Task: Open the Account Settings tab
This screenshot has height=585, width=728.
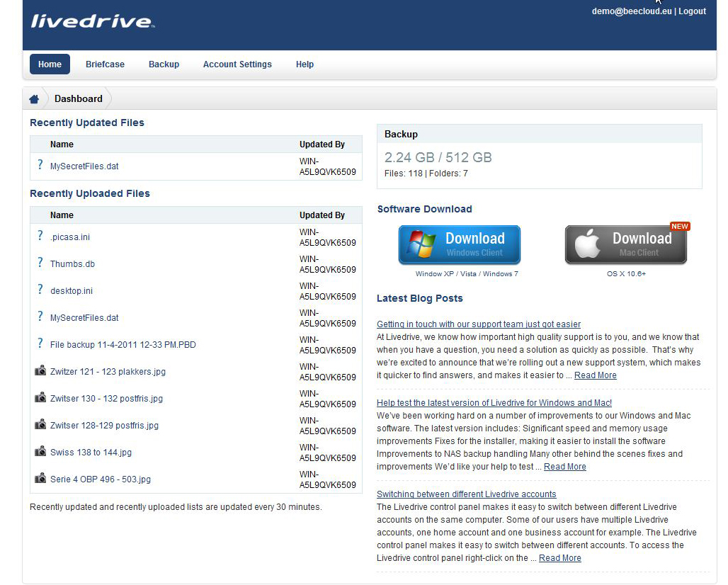Action: [237, 64]
